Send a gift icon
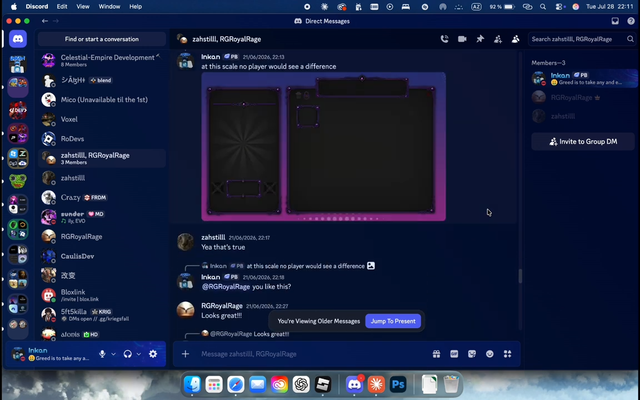640x400 pixels. [x=436, y=354]
